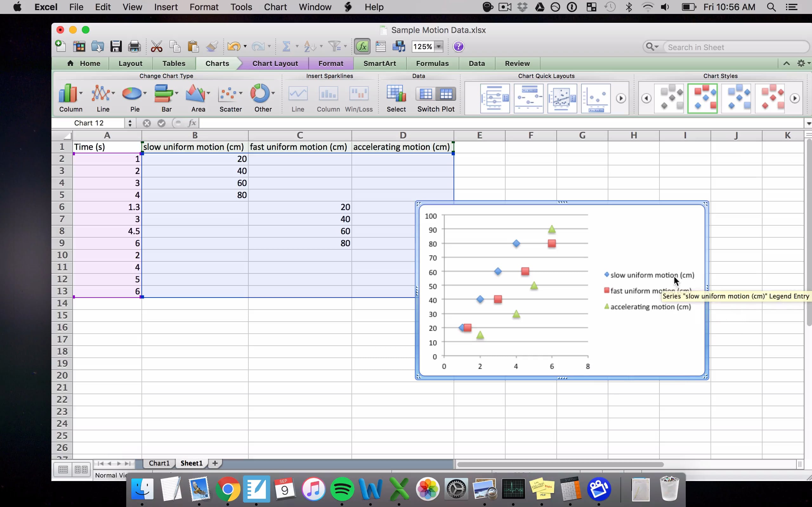Viewport: 812px width, 507px height.
Task: Enable the first Chart Quick Layout
Action: (x=495, y=98)
